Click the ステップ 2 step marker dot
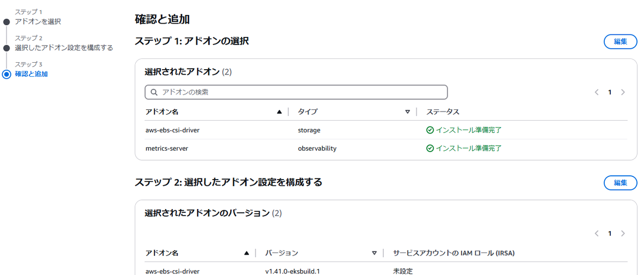This screenshot has width=644, height=275. pyautogui.click(x=6, y=48)
